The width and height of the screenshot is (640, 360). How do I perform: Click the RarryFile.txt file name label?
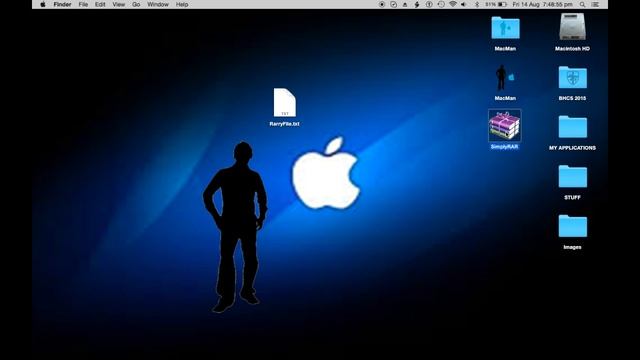(x=284, y=124)
